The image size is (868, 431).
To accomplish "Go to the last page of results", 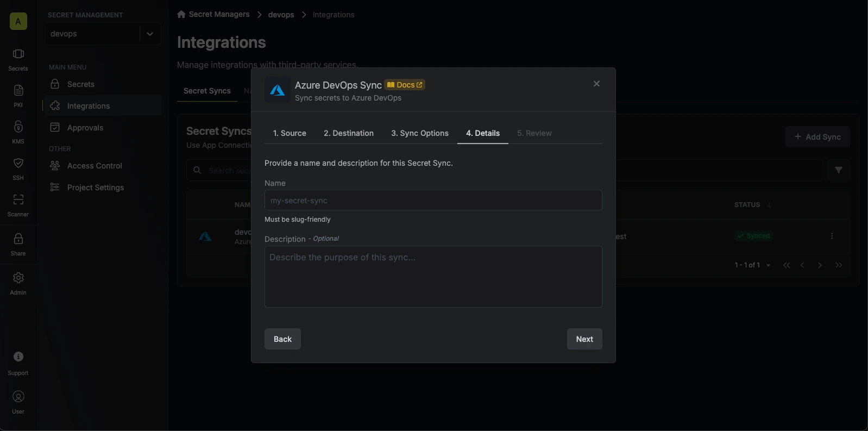I will (x=839, y=265).
